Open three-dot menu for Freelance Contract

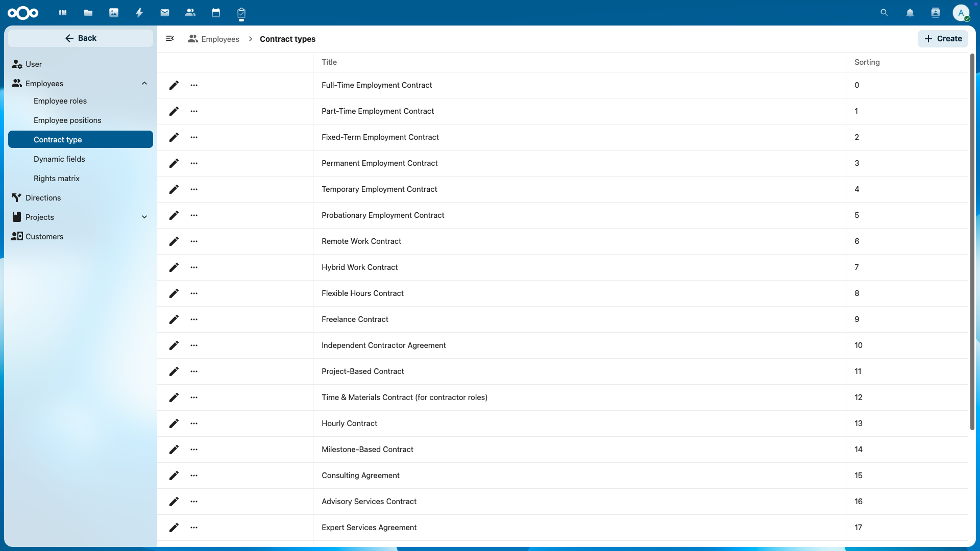click(194, 319)
